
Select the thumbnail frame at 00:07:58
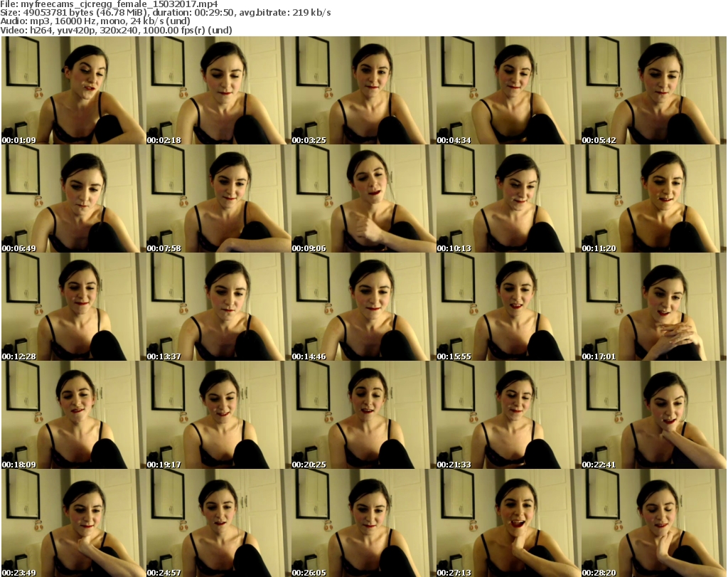coord(219,198)
